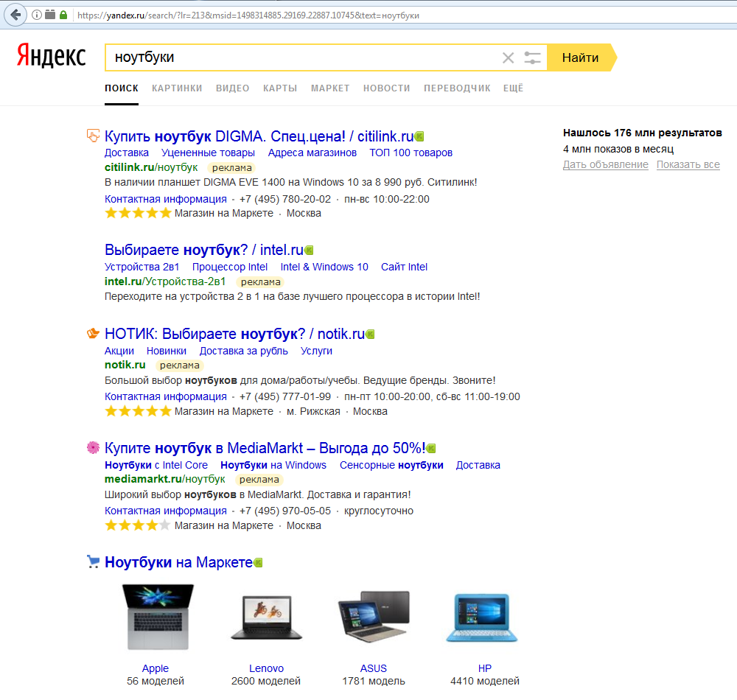Image resolution: width=737 pixels, height=700 pixels.
Task: Open ТОП 100 товаров sitelink
Action: 411,153
